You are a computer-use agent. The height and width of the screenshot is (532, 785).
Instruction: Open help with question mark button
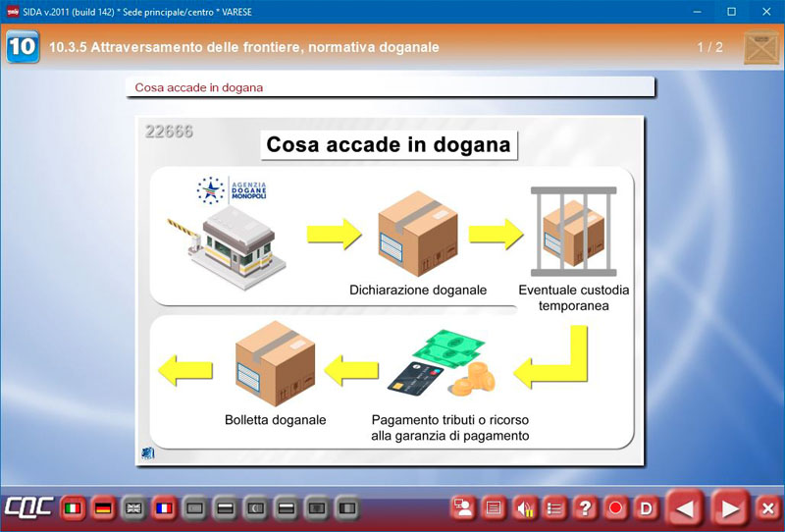[x=585, y=508]
